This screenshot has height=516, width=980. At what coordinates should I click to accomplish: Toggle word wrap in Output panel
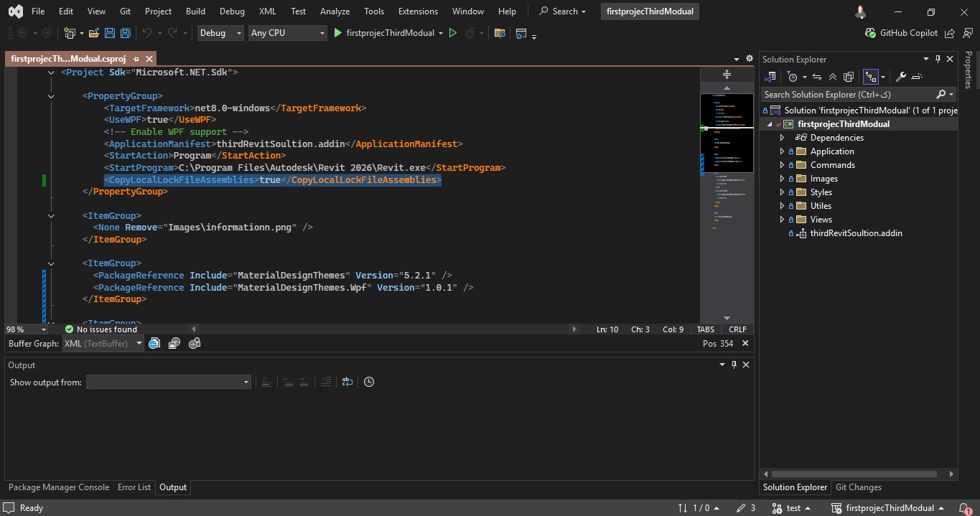[x=347, y=383]
